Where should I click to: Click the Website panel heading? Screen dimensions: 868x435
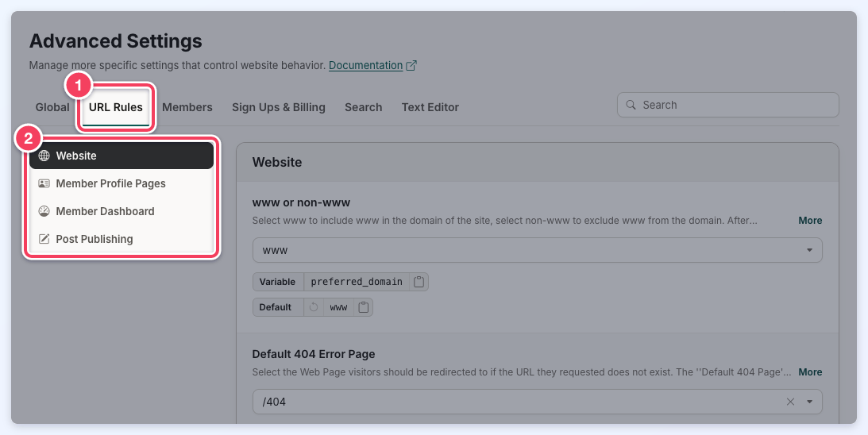[277, 162]
